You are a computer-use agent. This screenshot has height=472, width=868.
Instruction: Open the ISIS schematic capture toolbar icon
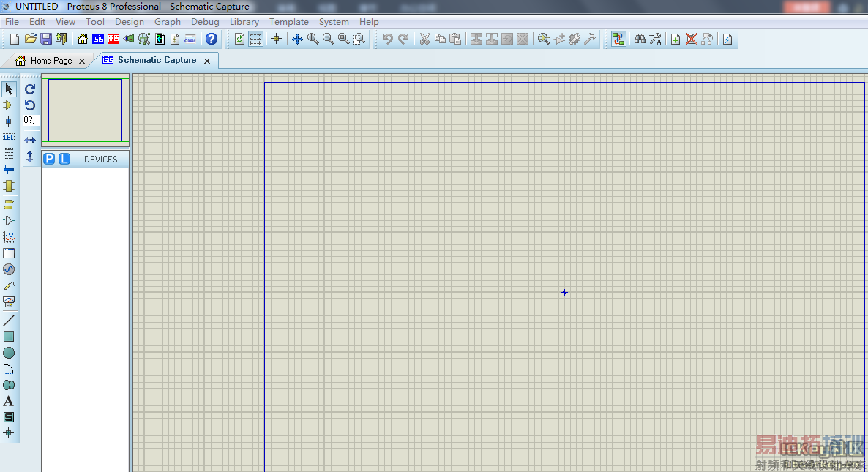click(x=98, y=40)
